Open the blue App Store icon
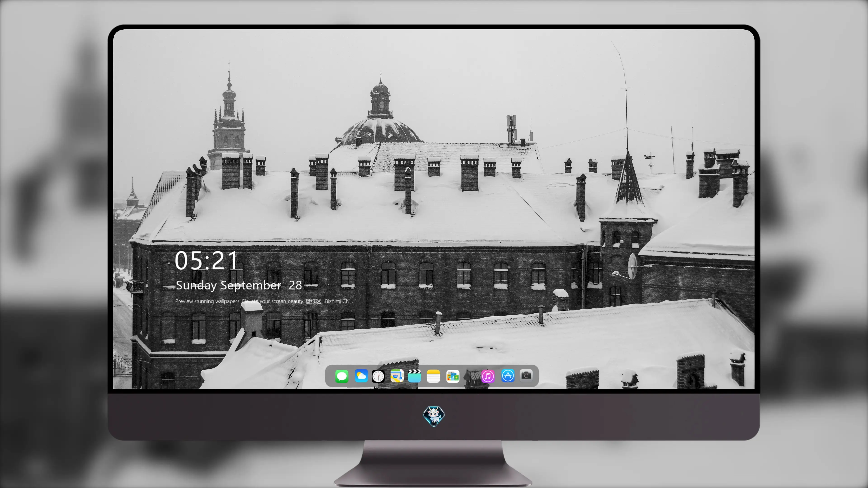The width and height of the screenshot is (868, 488). (x=507, y=375)
